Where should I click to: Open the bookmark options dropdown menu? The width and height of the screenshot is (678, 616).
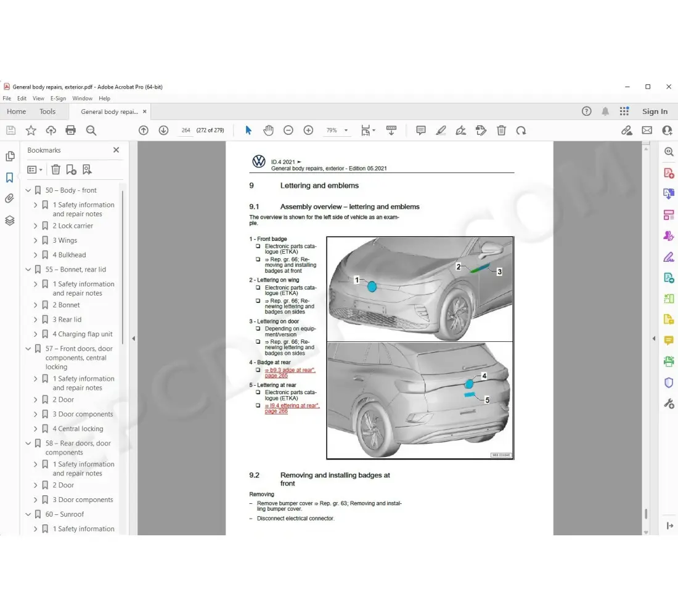(x=35, y=169)
